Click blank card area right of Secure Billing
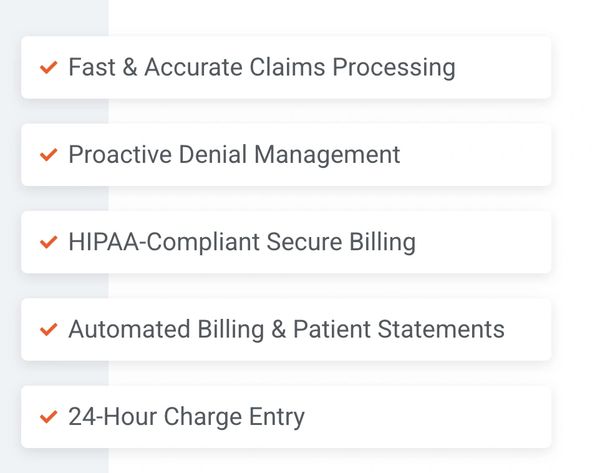The width and height of the screenshot is (600, 473). pyautogui.click(x=485, y=242)
